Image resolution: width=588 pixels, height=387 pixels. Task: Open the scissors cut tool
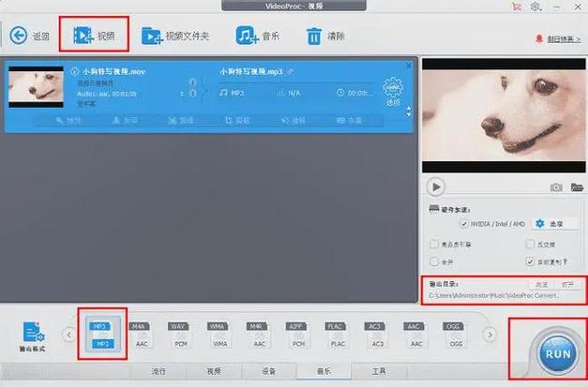pos(181,120)
